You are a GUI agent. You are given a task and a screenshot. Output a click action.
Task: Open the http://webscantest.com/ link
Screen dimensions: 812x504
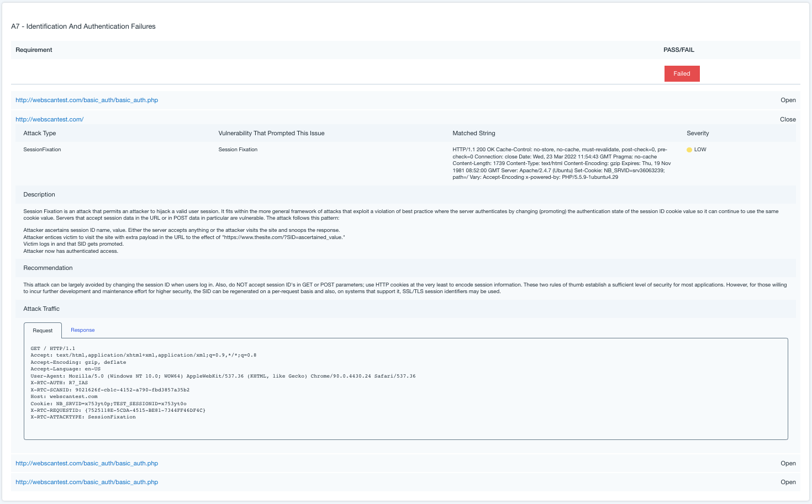point(49,119)
